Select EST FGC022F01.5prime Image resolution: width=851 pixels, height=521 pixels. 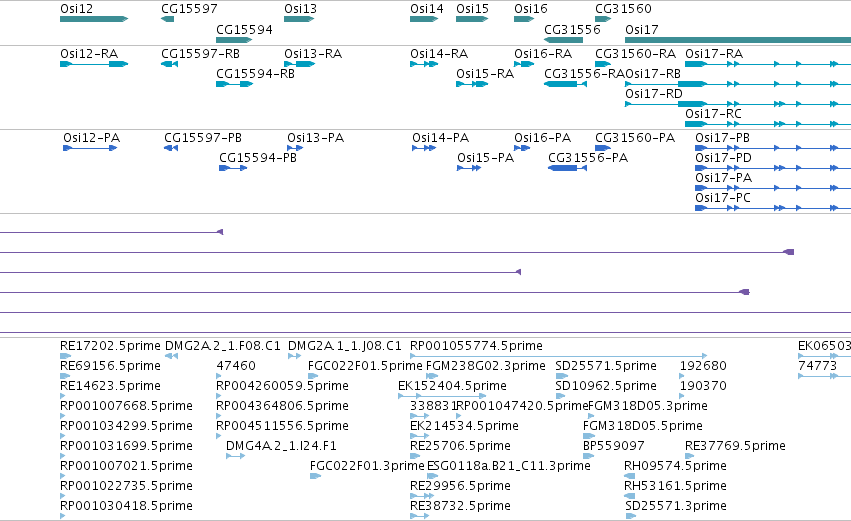tap(365, 366)
